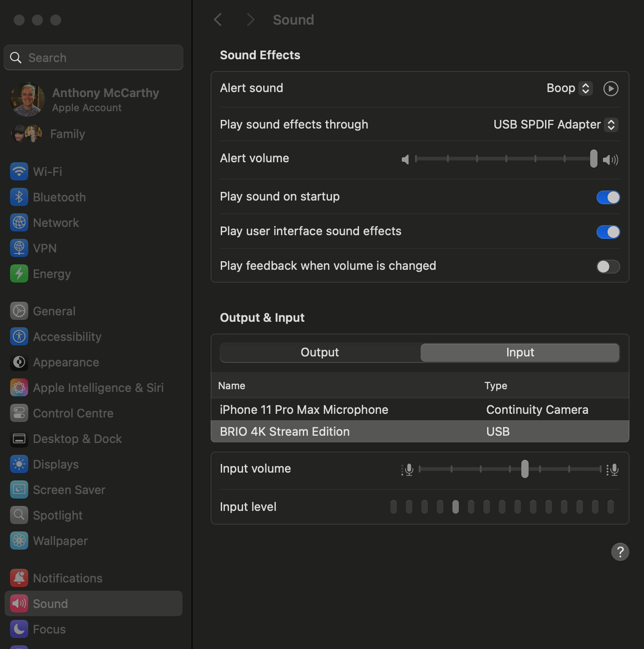The height and width of the screenshot is (649, 644).
Task: Enable feedback when volume is changed
Action: (608, 267)
